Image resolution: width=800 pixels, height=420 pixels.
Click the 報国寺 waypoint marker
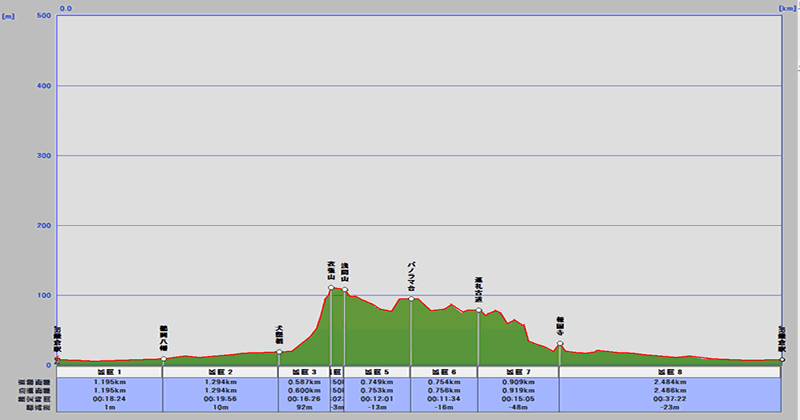[560, 344]
